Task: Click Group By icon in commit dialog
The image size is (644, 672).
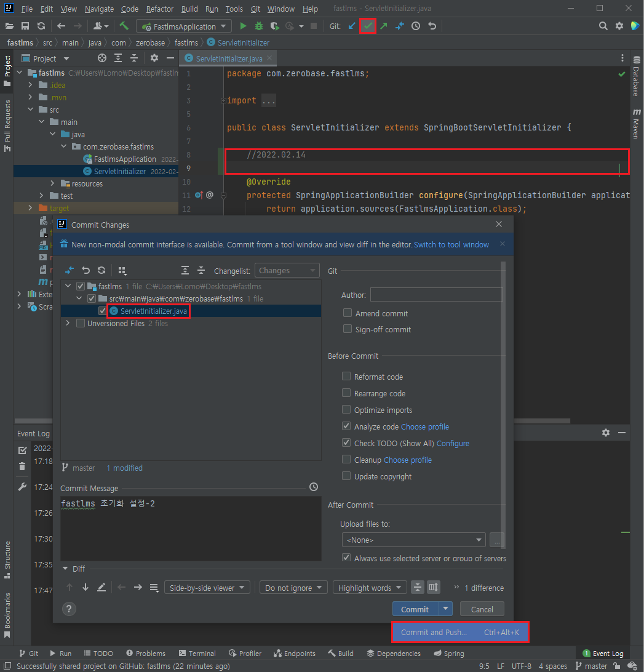Action: pyautogui.click(x=122, y=270)
